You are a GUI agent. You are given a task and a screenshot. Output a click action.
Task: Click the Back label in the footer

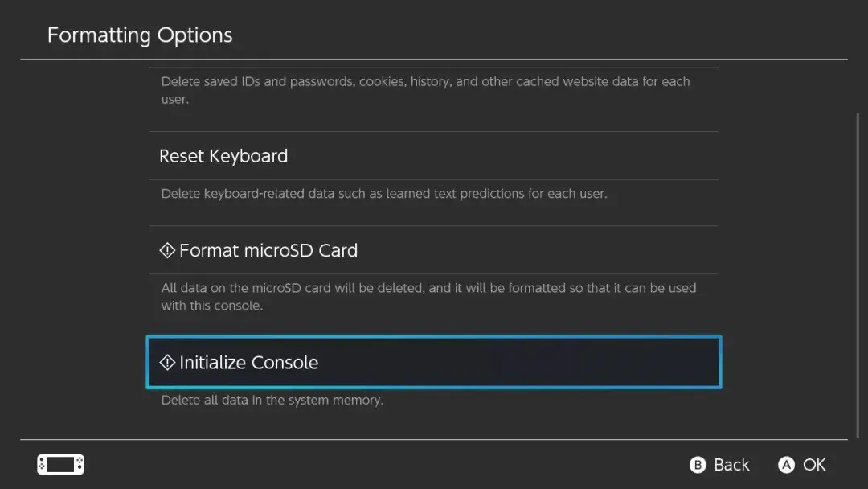pos(731,465)
